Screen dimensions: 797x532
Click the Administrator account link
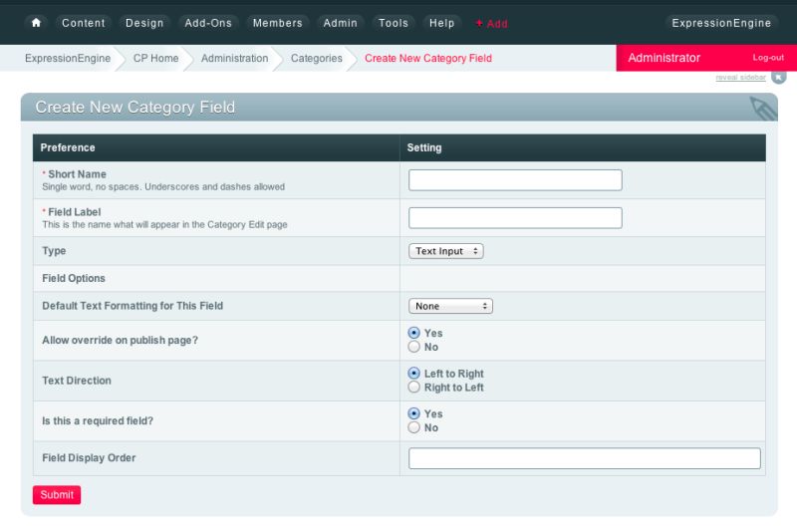664,58
